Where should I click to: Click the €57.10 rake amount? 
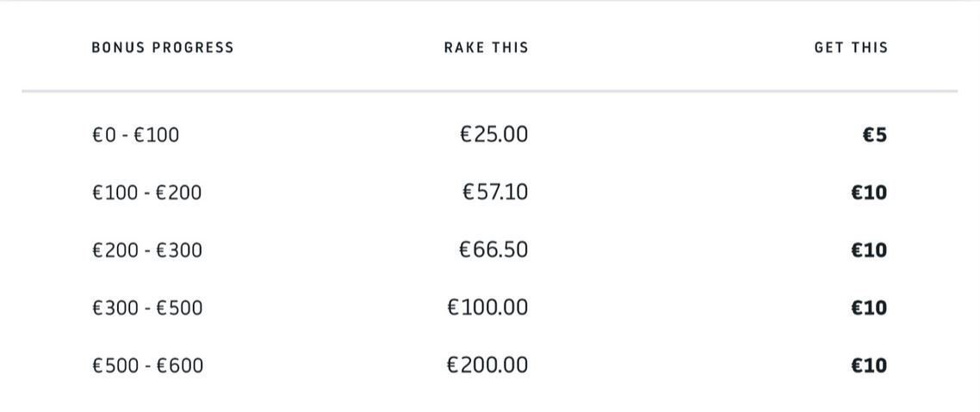coord(495,192)
